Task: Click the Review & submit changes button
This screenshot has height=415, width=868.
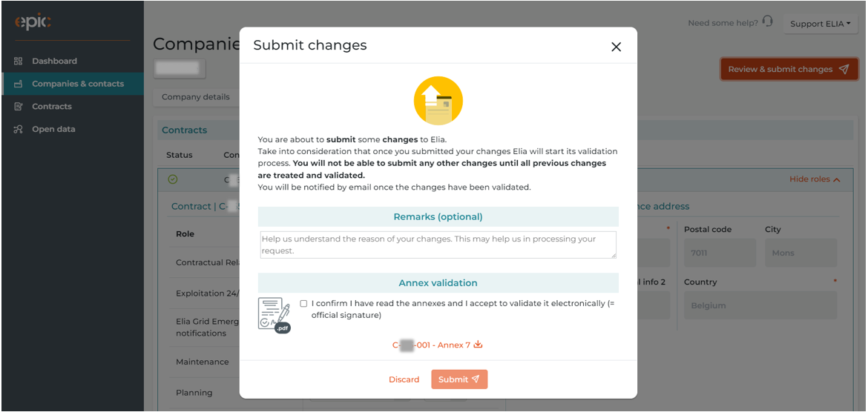Action: tap(789, 69)
